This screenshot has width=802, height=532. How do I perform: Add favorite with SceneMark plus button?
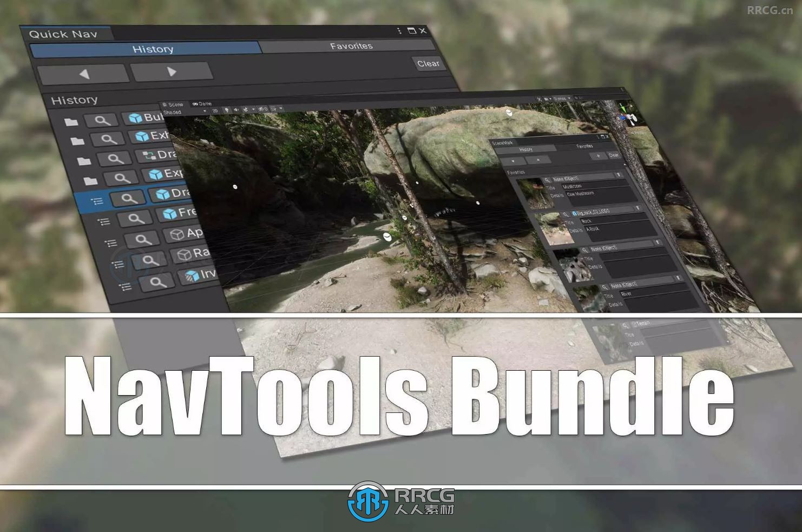tap(598, 156)
